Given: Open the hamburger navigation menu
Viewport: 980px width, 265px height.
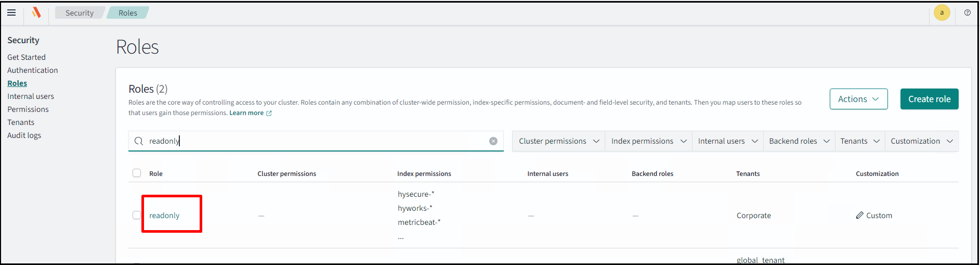Looking at the screenshot, I should (x=11, y=12).
